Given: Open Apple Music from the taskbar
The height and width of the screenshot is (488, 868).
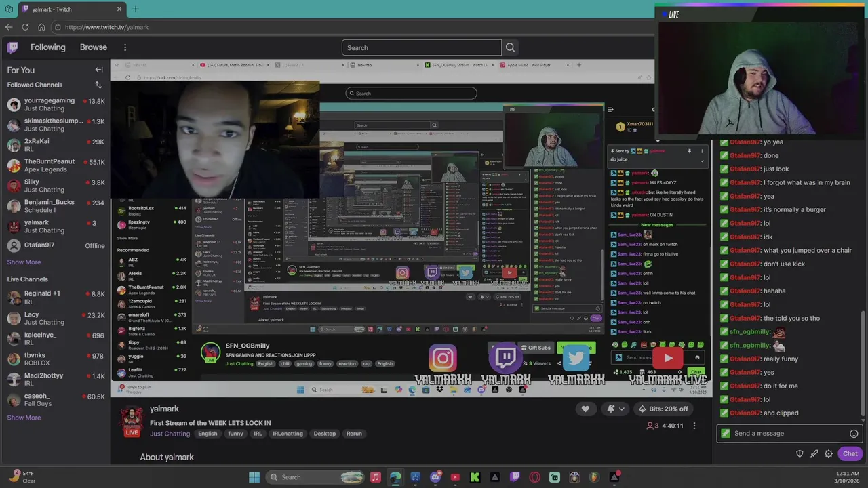Looking at the screenshot, I should [376, 477].
